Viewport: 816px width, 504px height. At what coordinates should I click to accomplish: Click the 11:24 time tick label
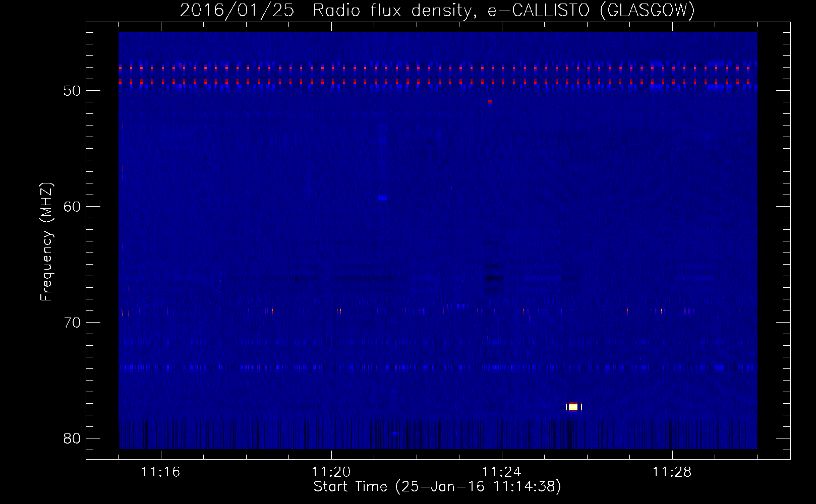click(502, 472)
